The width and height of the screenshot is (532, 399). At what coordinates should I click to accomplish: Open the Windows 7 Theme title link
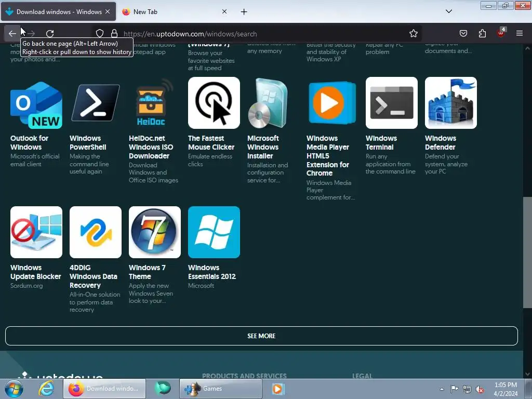coord(147,272)
